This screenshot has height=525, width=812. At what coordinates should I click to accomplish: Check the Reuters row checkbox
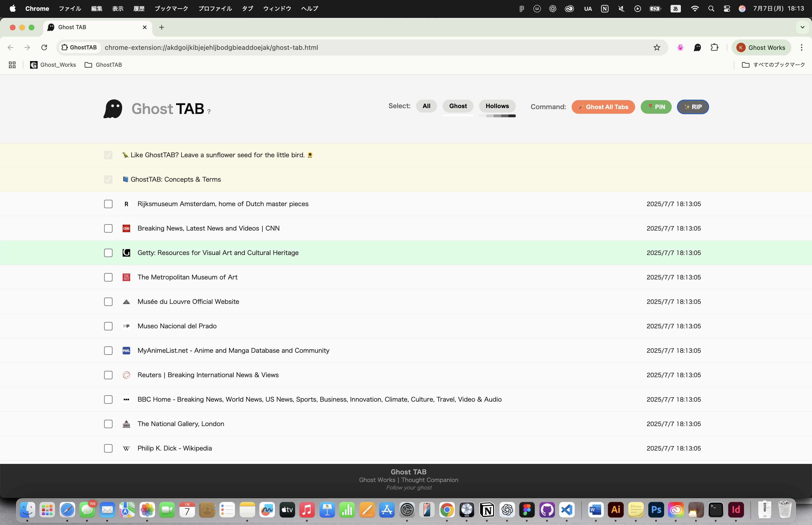tap(108, 375)
